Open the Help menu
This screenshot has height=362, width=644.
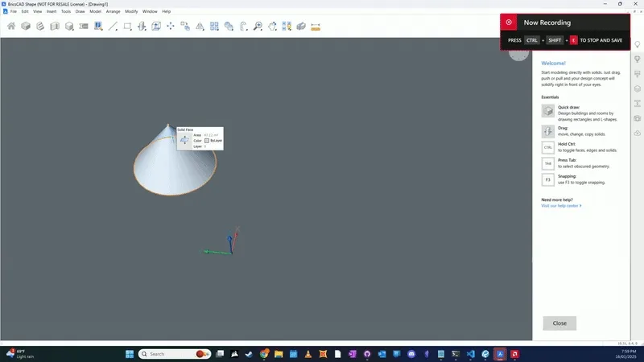click(167, 11)
